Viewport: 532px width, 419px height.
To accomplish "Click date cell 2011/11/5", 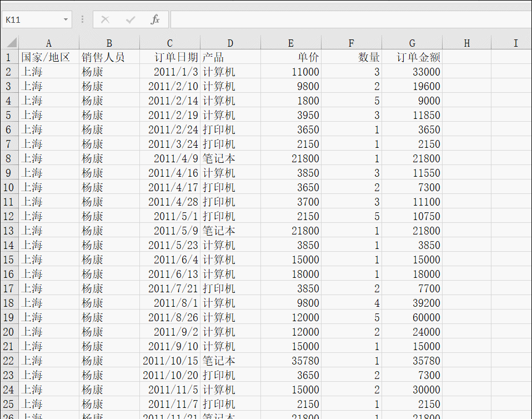I will pyautogui.click(x=170, y=390).
